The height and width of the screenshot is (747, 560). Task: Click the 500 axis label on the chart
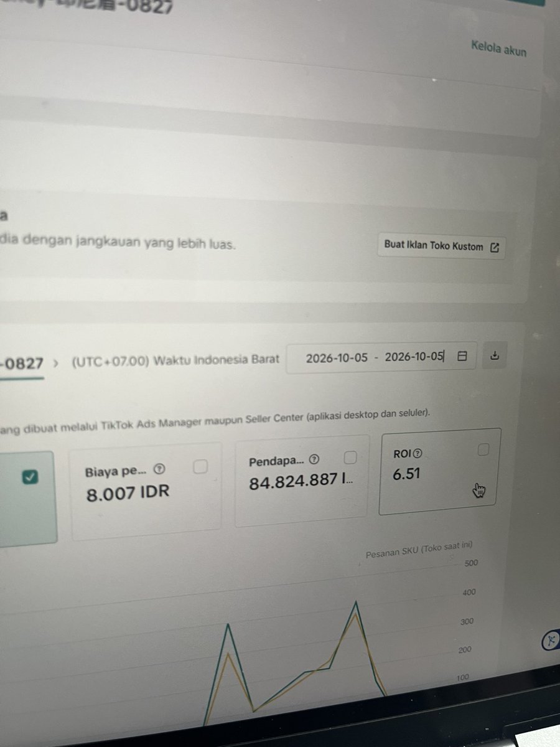coord(470,563)
